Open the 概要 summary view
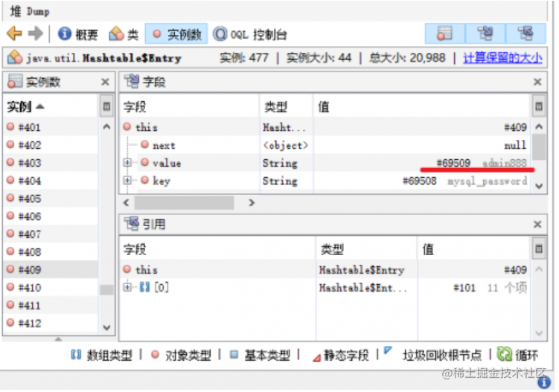Image resolution: width=559 pixels, height=392 pixels. [77, 34]
